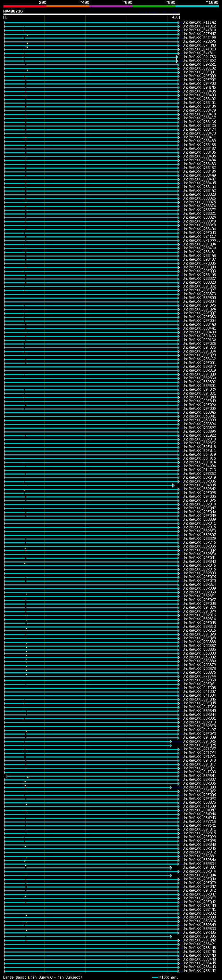Click the short alignment arrowhead beside UniRef100_Q9FQW4

(x=171, y=875)
